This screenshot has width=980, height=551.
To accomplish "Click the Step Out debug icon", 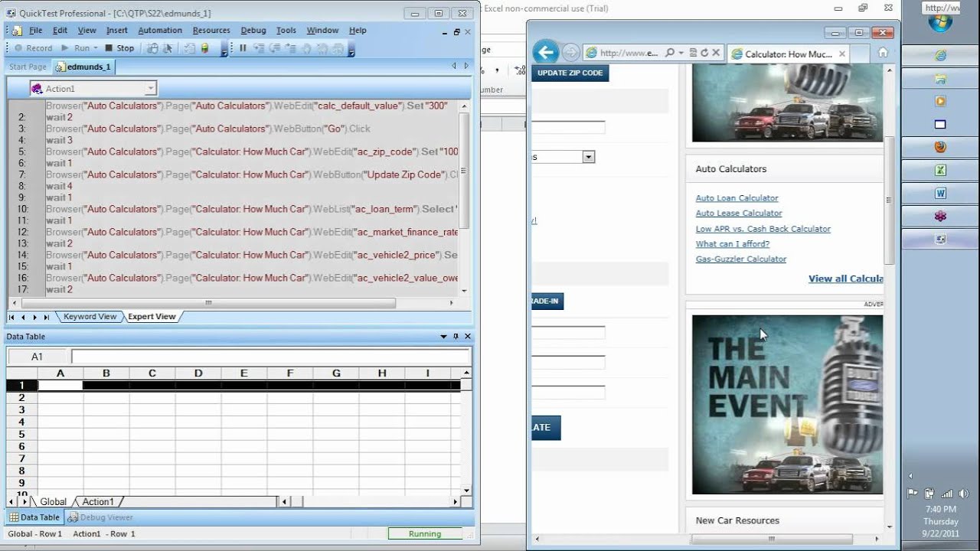I will coord(290,48).
